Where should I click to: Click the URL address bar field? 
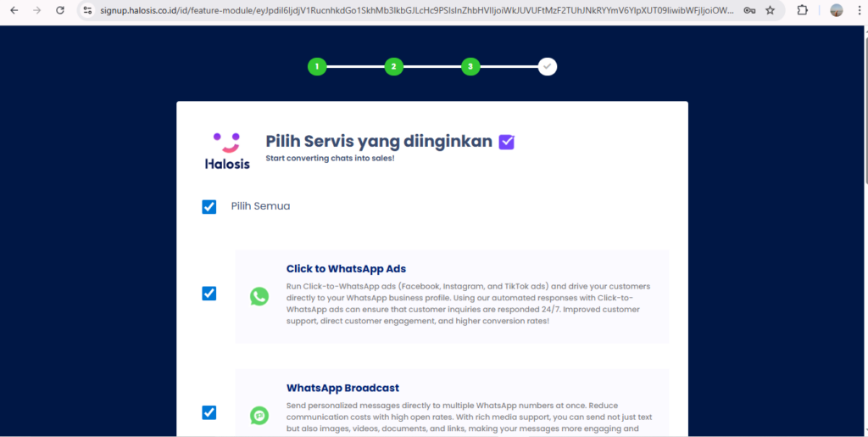(415, 10)
